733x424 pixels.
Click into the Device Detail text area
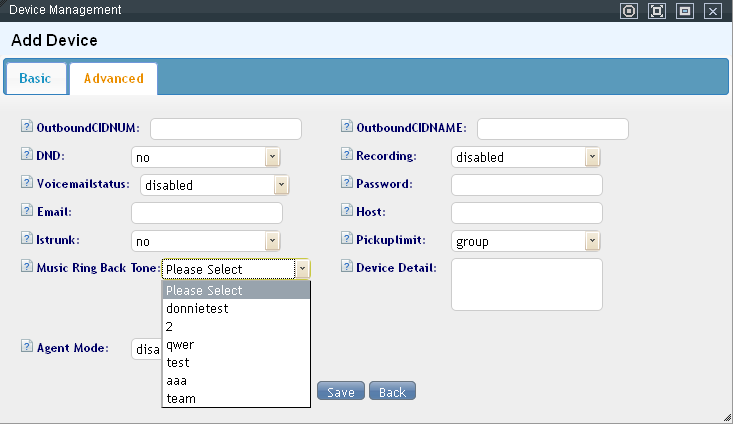pyautogui.click(x=527, y=285)
